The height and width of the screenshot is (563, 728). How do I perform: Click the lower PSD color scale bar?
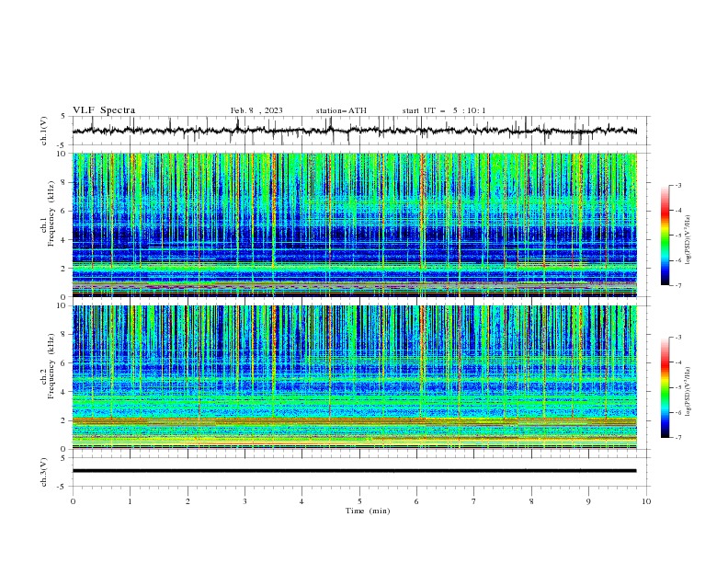(665, 387)
